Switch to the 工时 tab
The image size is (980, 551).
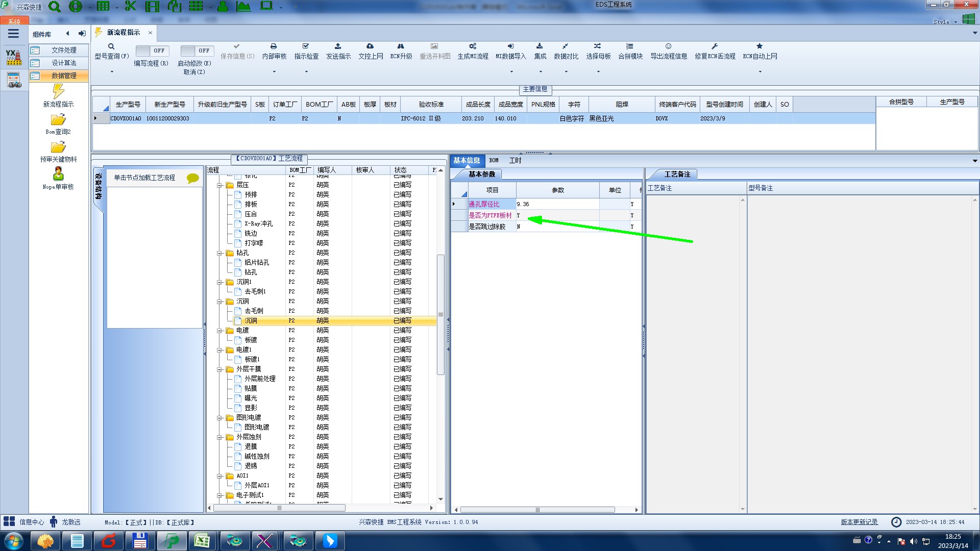516,161
